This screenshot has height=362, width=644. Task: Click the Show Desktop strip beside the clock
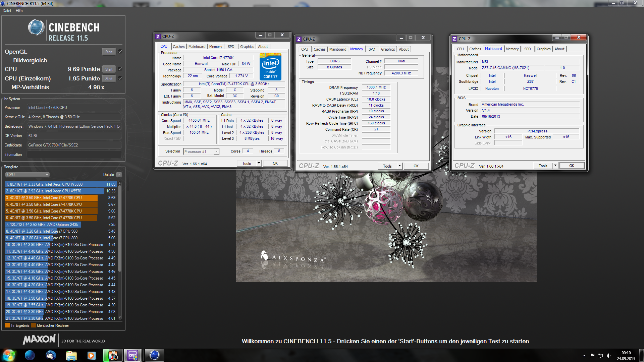(641, 356)
